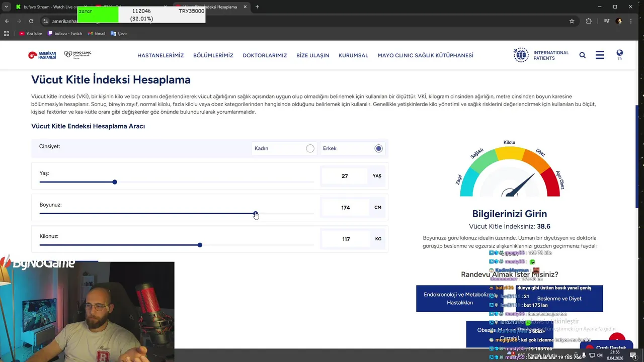Click the Amerikan Hastanesi logo
Viewport: 644px width, 362px height.
click(x=42, y=55)
